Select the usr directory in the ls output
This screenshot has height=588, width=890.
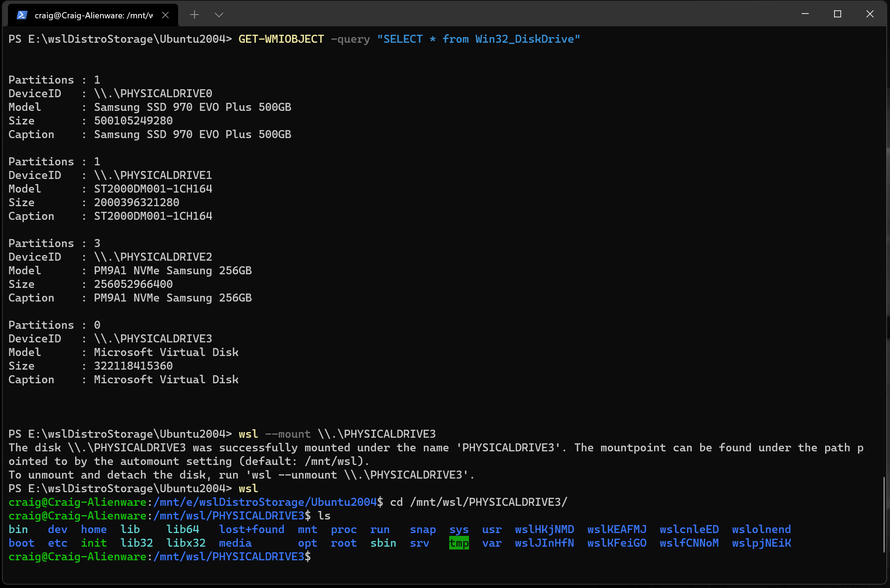[x=492, y=529]
